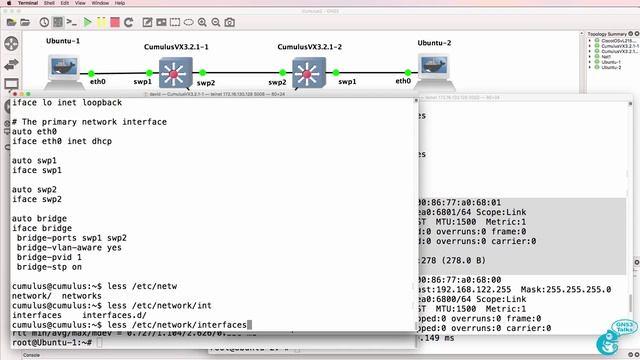Expand the Nat1 entry in Topology Summary
The image size is (640, 360).
click(589, 57)
